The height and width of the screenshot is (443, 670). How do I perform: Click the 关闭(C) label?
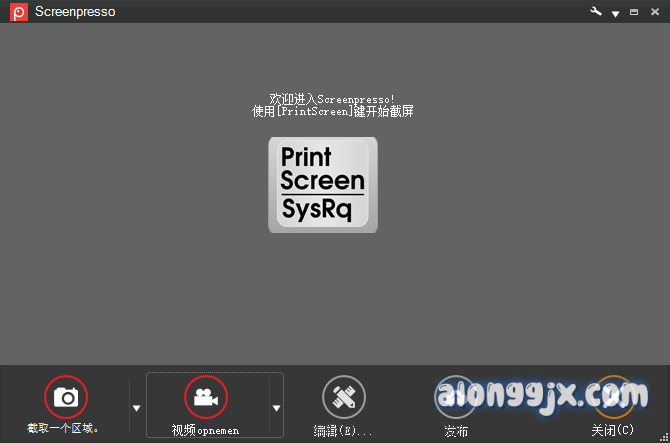pos(612,431)
